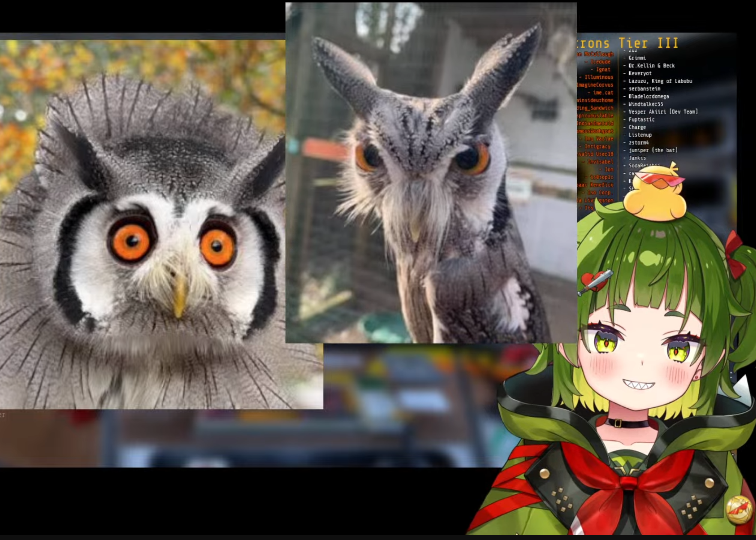Click the patron name 'Listenup'
Screen dimensions: 756x540
[640, 135]
